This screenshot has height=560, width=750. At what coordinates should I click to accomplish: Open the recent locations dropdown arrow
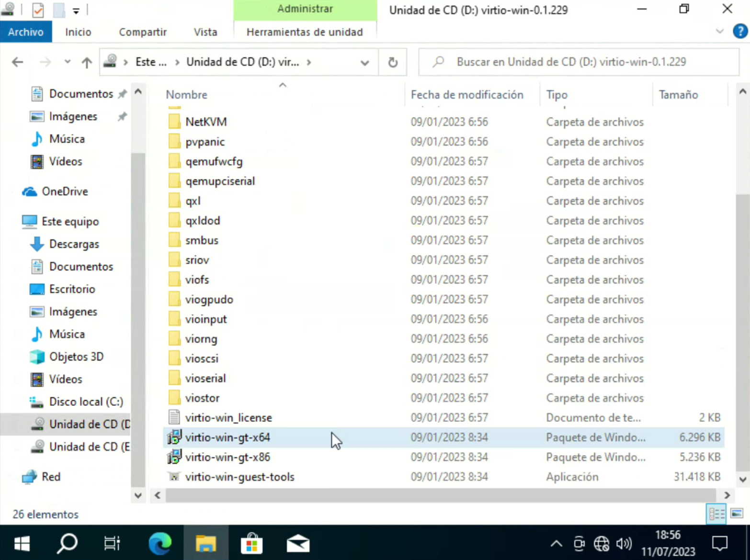tap(67, 62)
